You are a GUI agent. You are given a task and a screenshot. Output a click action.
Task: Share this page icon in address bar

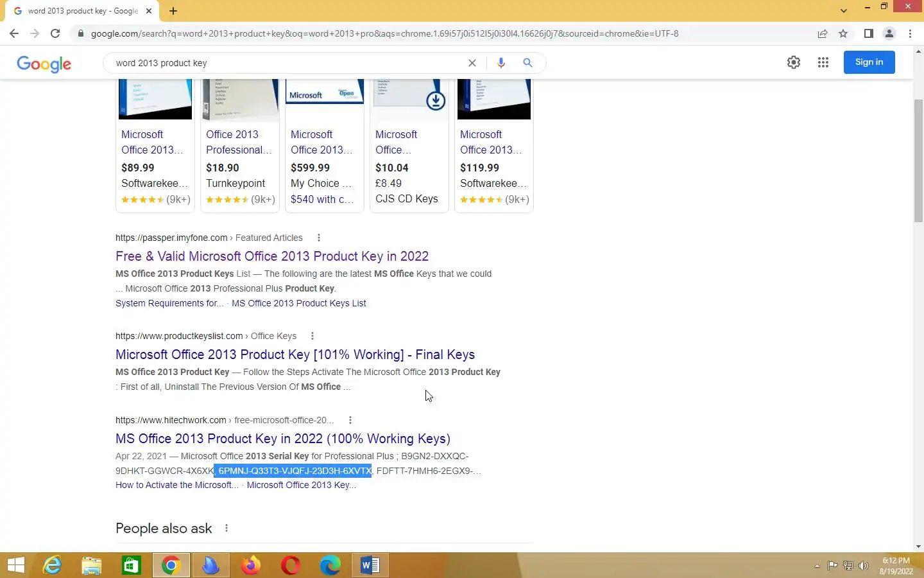pyautogui.click(x=823, y=33)
